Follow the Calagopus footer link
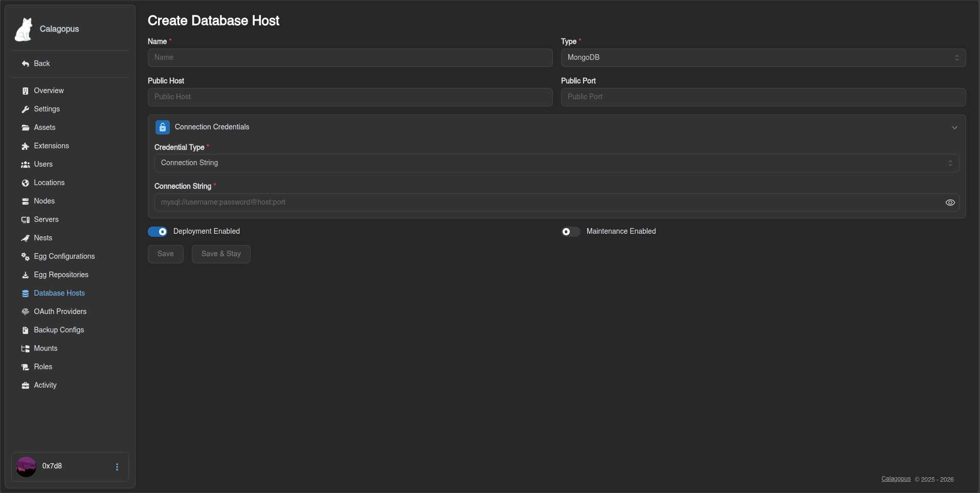This screenshot has height=493, width=980. point(896,479)
